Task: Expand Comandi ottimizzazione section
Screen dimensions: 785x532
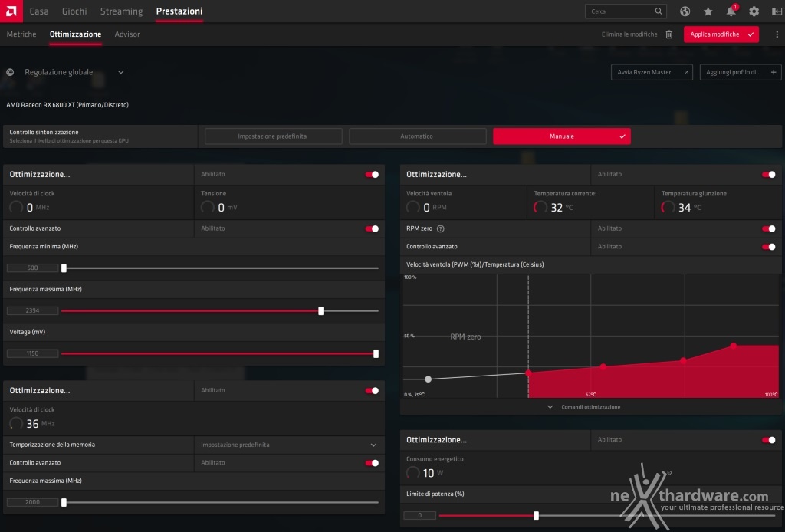Action: pyautogui.click(x=585, y=407)
